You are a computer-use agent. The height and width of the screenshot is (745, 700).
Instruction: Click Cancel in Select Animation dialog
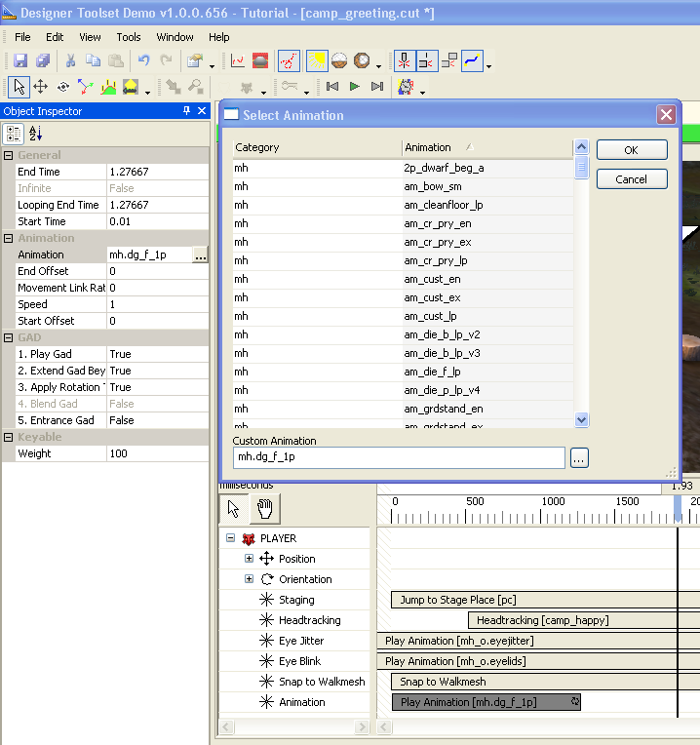(x=631, y=179)
